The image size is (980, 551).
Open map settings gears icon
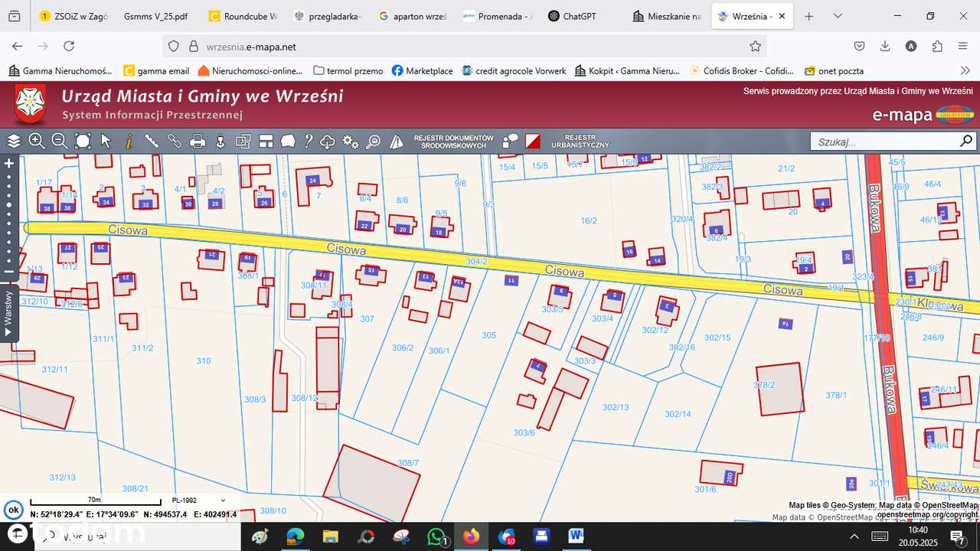pyautogui.click(x=351, y=141)
